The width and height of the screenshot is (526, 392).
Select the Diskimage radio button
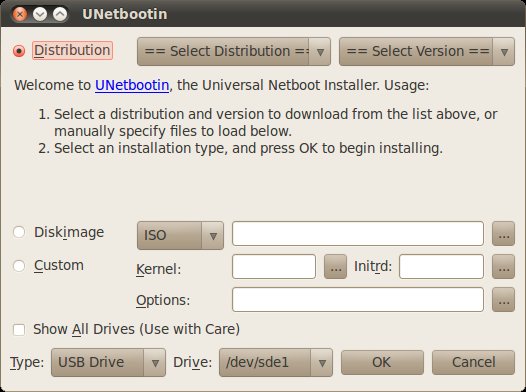(x=19, y=232)
